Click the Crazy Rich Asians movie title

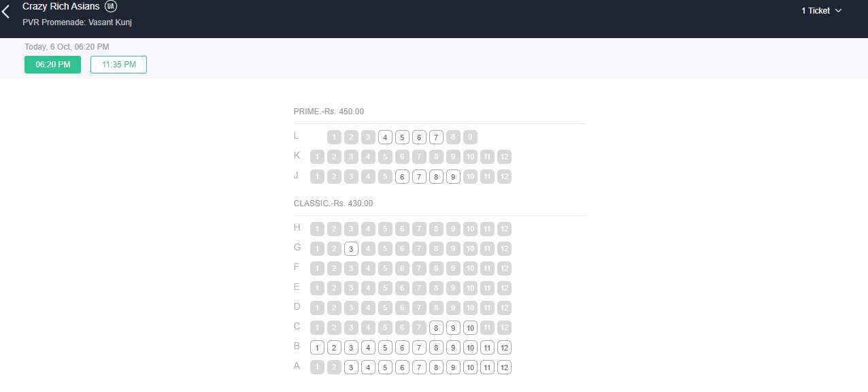point(61,6)
